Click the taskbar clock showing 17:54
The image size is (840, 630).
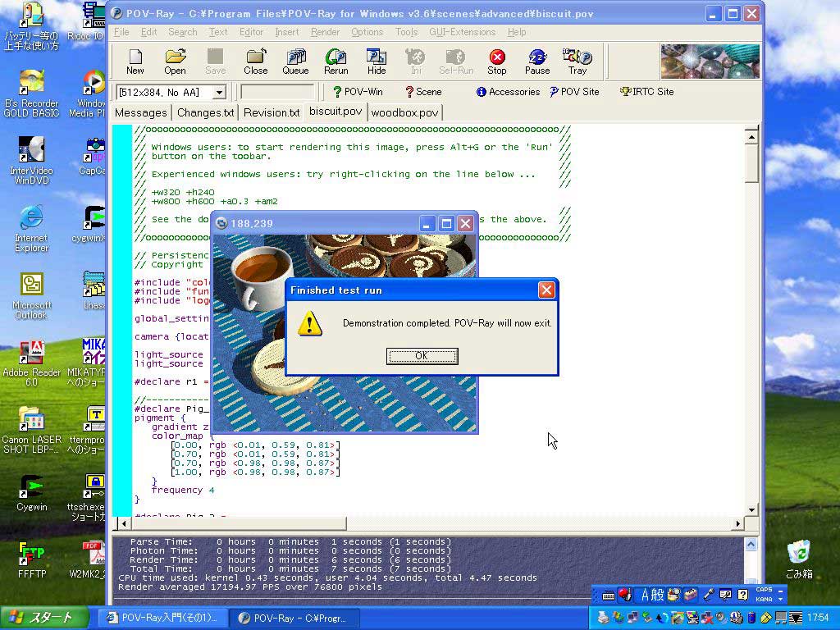pos(817,618)
